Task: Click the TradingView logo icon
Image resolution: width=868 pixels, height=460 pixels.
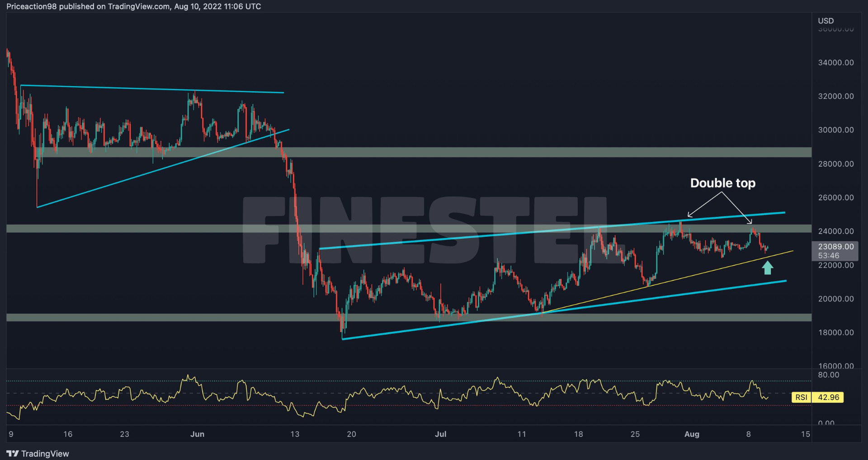Action: coord(13,453)
